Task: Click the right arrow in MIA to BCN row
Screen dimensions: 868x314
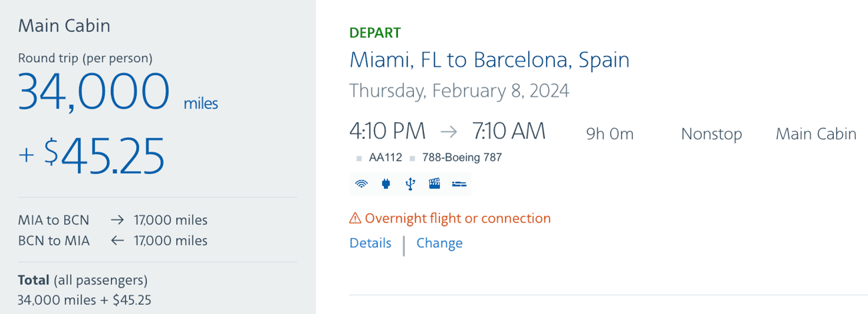Action: click(118, 220)
